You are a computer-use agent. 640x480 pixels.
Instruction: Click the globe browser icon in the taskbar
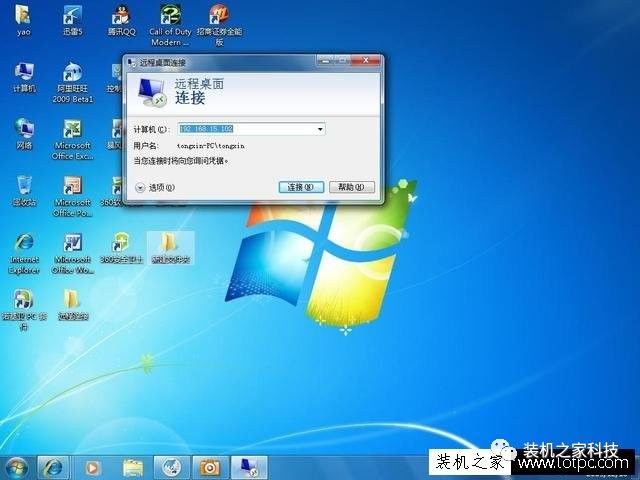point(171,468)
